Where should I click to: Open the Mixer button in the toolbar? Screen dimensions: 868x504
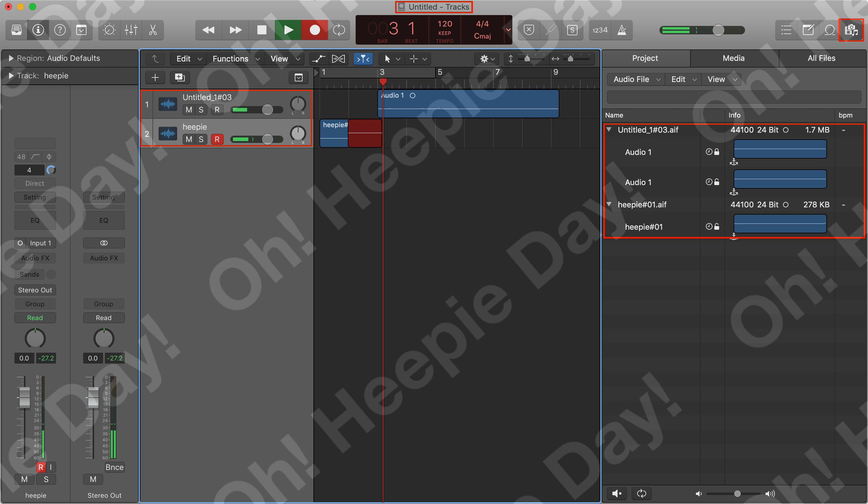(x=131, y=30)
